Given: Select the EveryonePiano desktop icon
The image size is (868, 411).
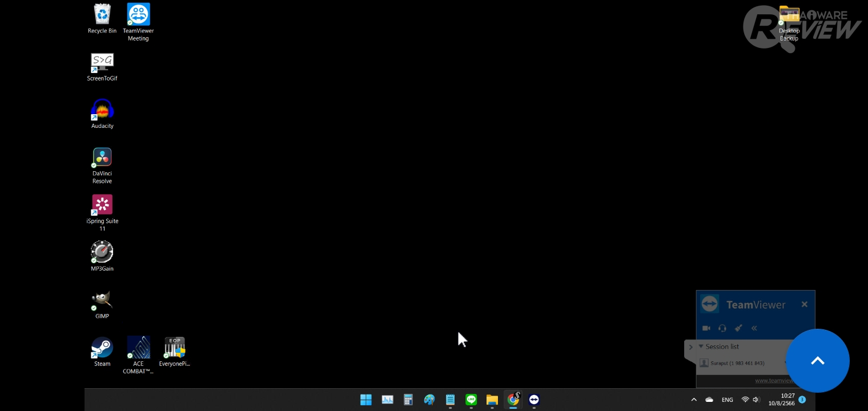Looking at the screenshot, I should click(174, 352).
